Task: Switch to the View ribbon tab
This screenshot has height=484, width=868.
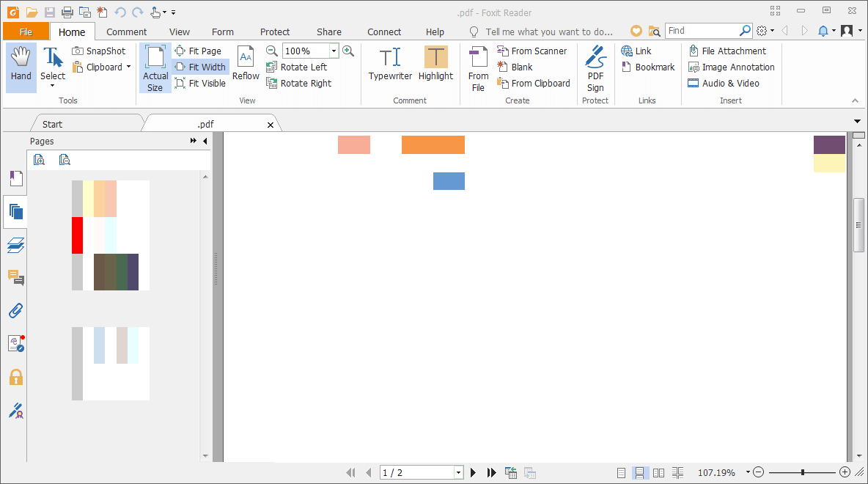Action: point(180,32)
